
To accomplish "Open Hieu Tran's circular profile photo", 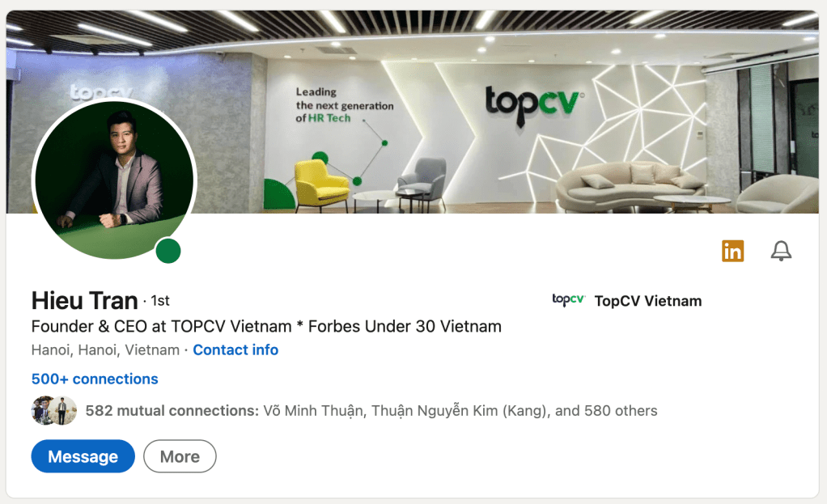I will point(114,180).
